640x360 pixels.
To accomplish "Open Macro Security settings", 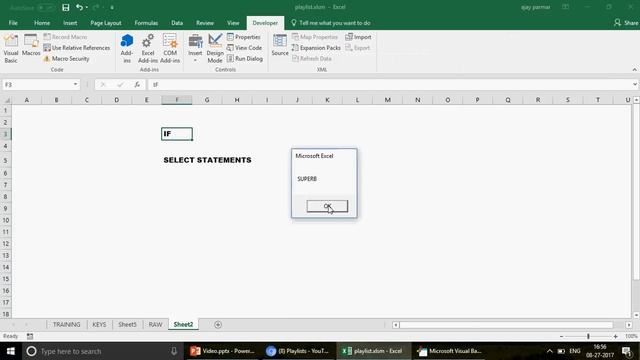I will pos(66,59).
